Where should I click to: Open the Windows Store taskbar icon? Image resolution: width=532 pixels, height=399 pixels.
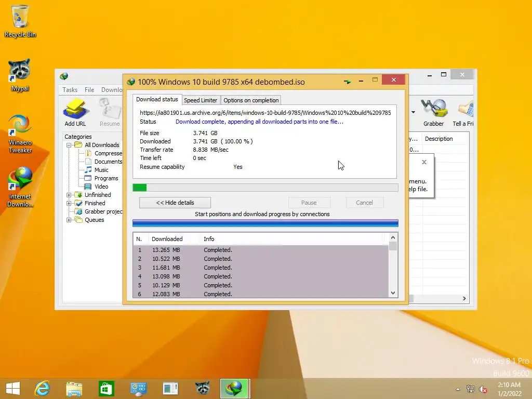pos(106,389)
